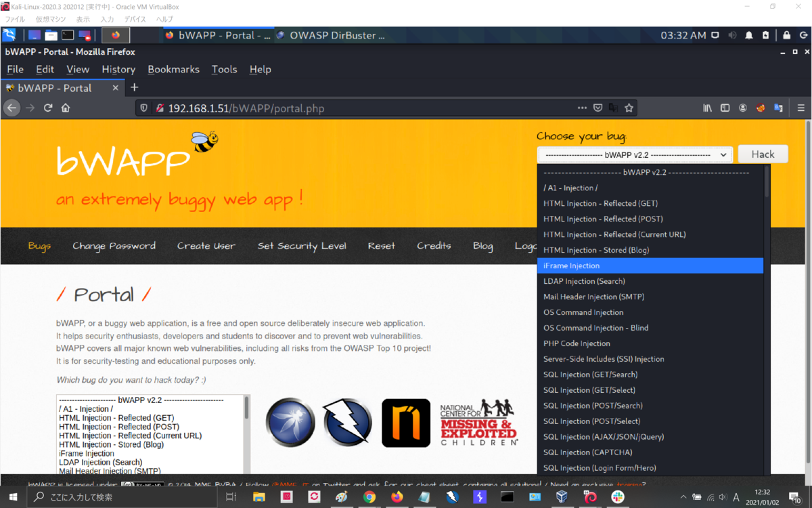Click the Missing & Exploited Children logo
The height and width of the screenshot is (508, 812).
(x=479, y=423)
